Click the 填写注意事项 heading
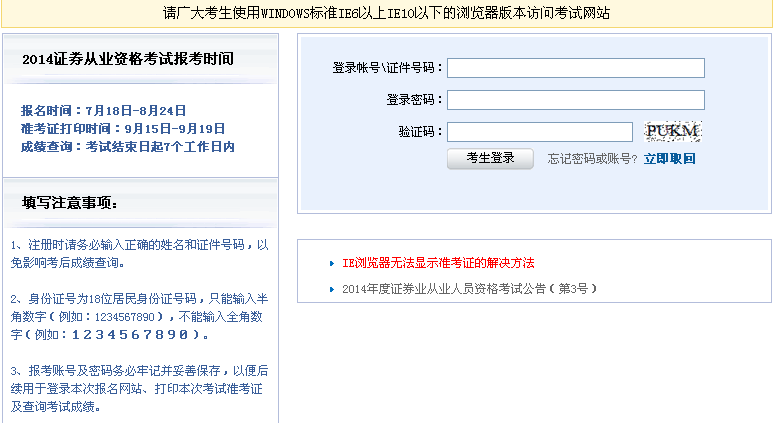This screenshot has height=423, width=776. click(70, 203)
